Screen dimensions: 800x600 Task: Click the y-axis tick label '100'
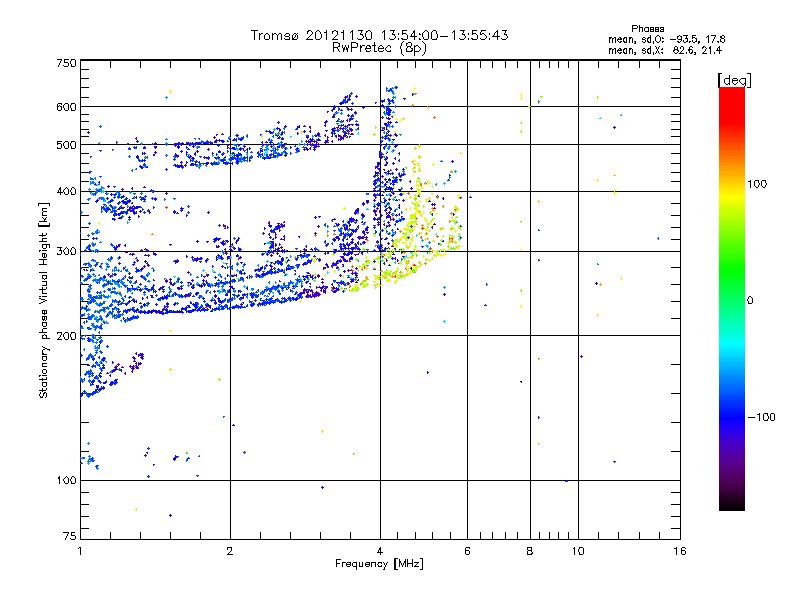(x=66, y=480)
